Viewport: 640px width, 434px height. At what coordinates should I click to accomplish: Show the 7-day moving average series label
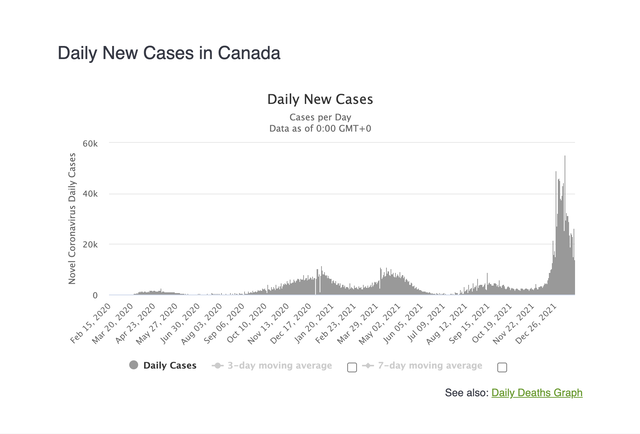click(429, 366)
